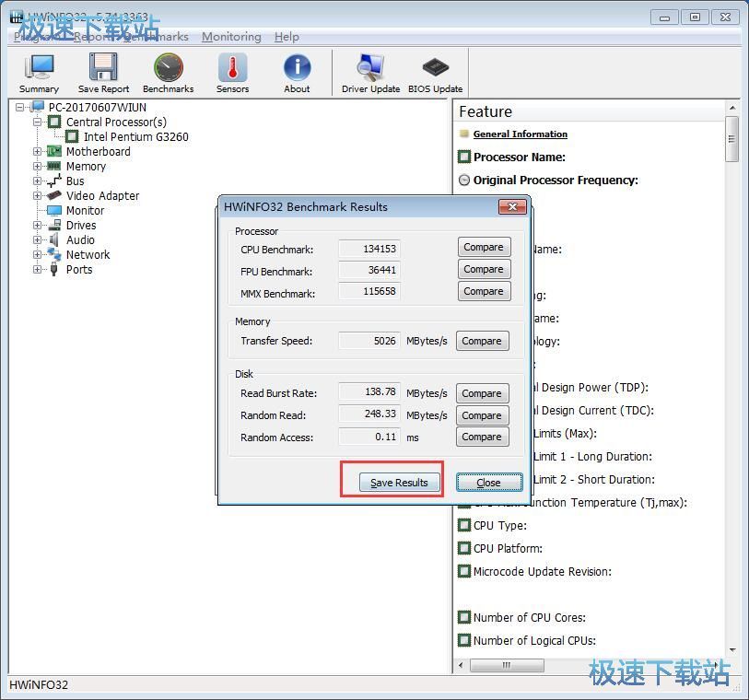The image size is (749, 700).
Task: Compare the Random Access result
Action: [x=483, y=437]
